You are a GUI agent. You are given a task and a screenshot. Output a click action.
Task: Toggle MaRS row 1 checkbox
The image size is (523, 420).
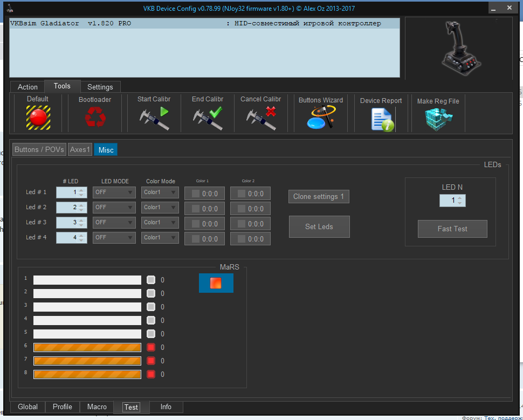tap(151, 280)
